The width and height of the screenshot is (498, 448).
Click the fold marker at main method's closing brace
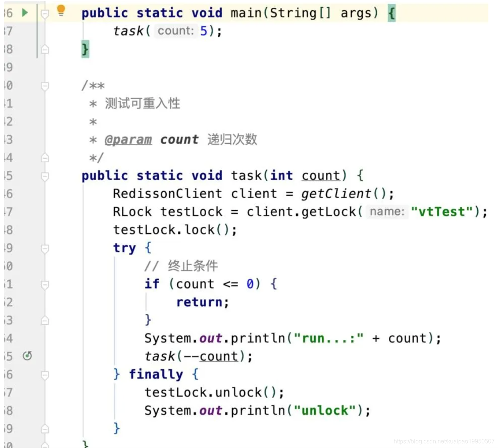point(45,49)
